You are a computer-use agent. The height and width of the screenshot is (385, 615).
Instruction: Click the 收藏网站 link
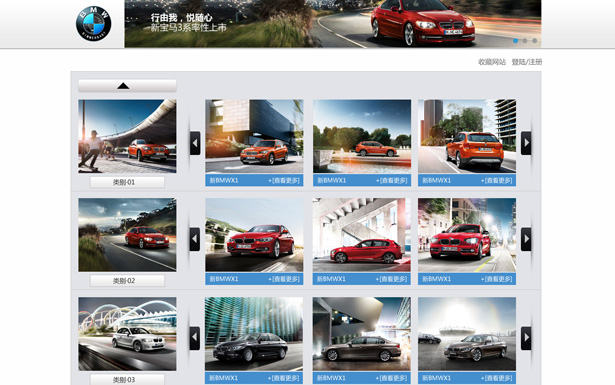pyautogui.click(x=492, y=62)
